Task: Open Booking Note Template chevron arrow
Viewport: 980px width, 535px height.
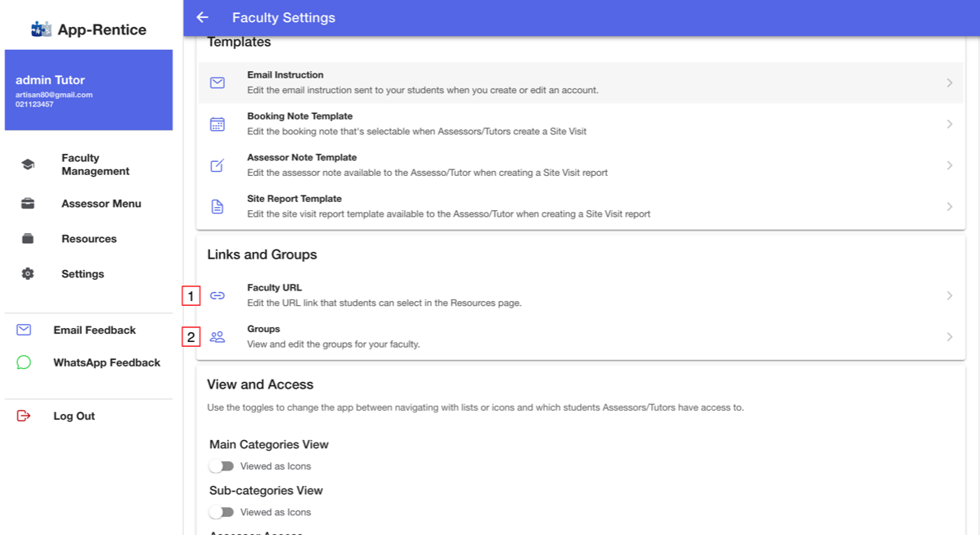Action: click(x=950, y=124)
